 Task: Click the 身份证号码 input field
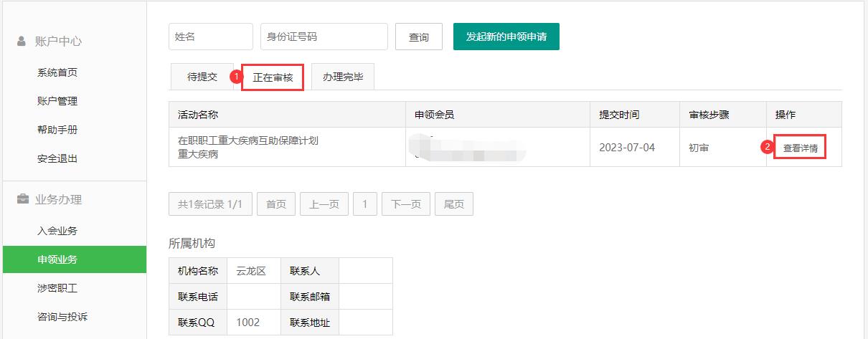tap(324, 37)
